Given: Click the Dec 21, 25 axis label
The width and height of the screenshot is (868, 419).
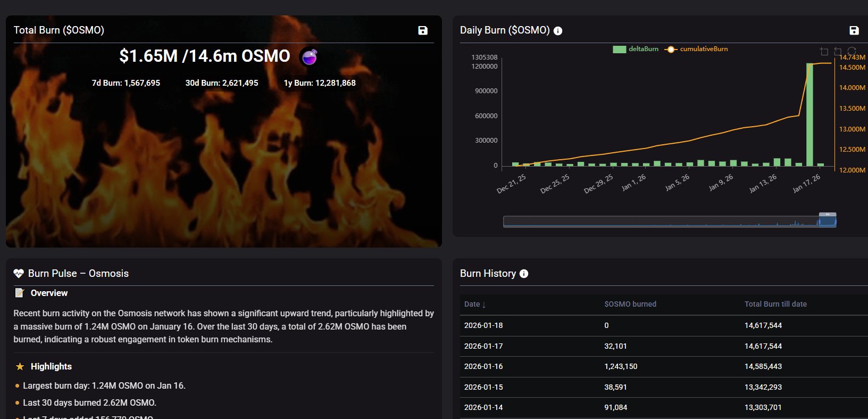Looking at the screenshot, I should (x=511, y=184).
